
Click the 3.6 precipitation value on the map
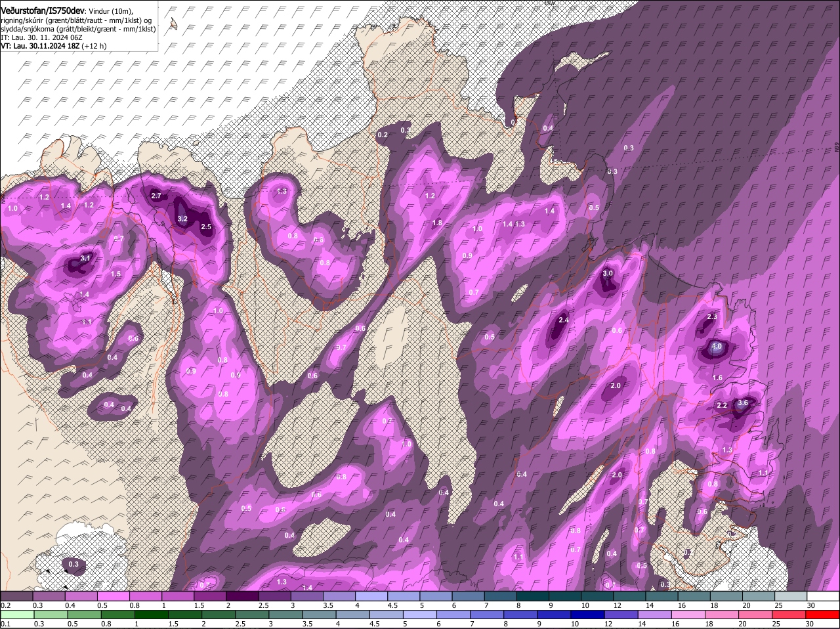coord(743,402)
